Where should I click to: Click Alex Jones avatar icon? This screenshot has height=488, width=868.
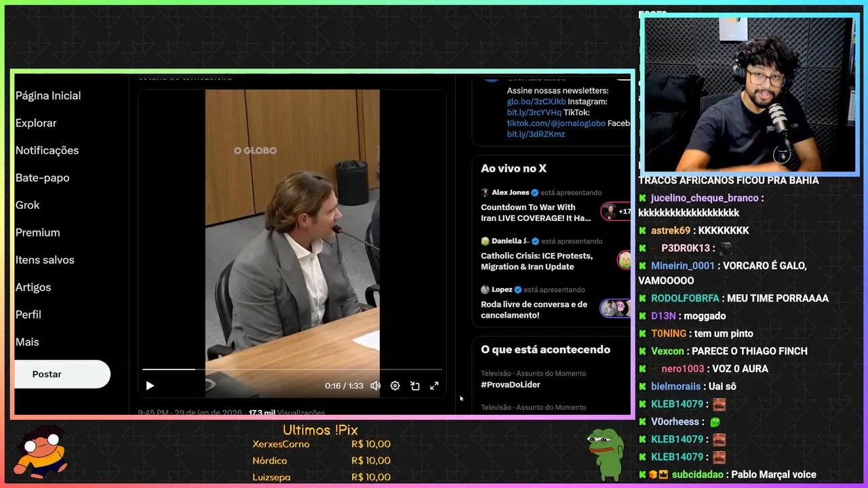click(x=485, y=192)
